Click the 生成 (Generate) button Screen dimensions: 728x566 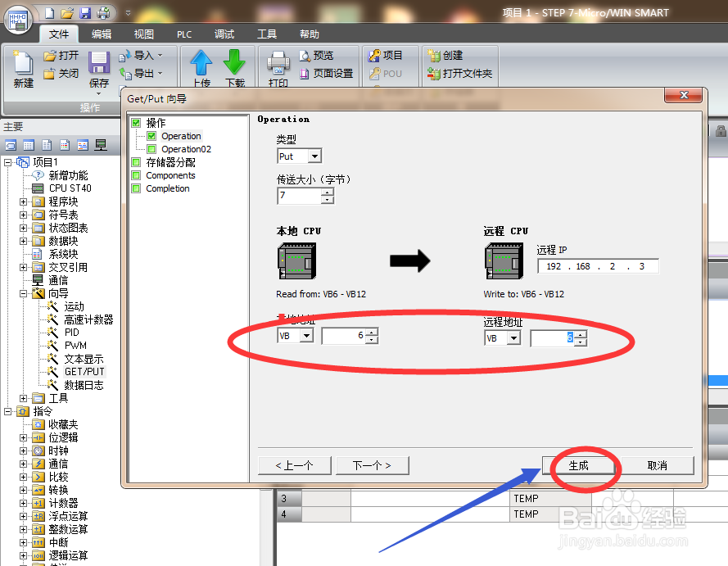[x=578, y=465]
